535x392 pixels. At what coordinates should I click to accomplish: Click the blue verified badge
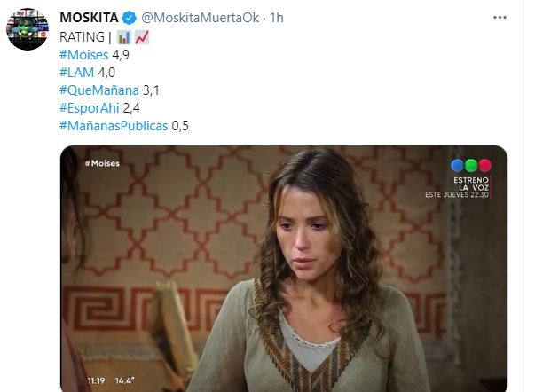130,18
